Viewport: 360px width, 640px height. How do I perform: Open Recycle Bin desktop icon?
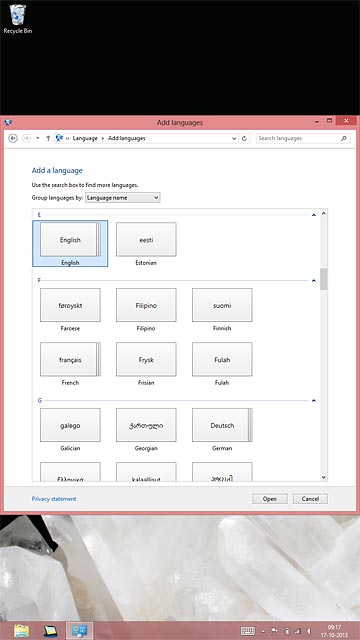click(x=18, y=19)
